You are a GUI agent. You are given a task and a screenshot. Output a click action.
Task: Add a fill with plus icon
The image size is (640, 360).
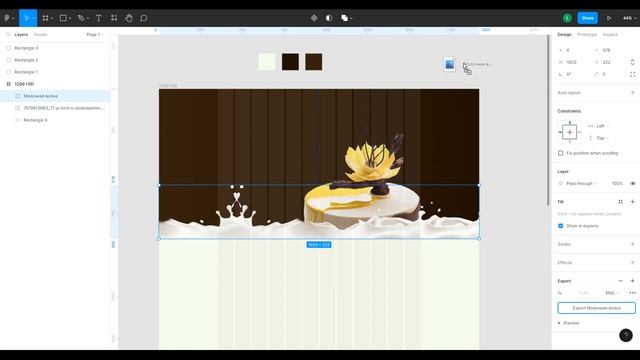point(632,202)
